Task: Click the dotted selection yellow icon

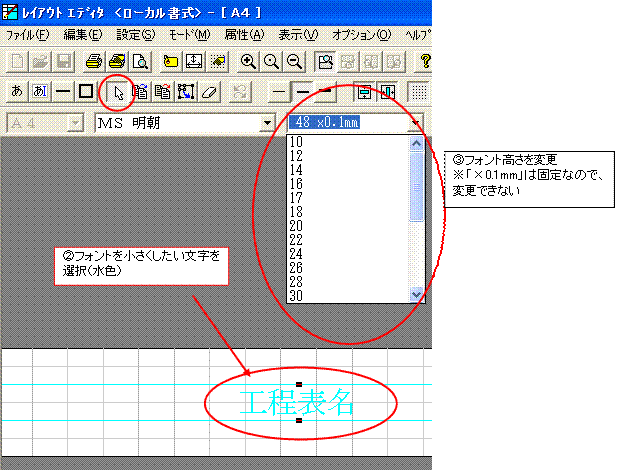Action: click(x=217, y=61)
